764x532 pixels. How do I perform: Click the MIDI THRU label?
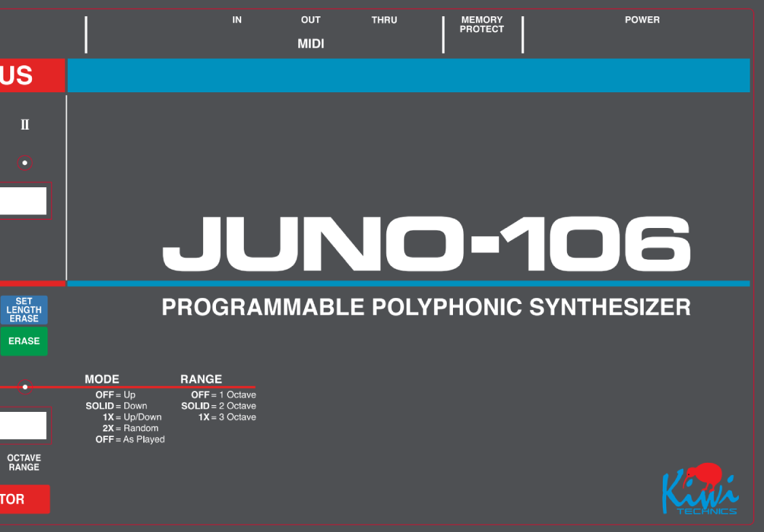click(384, 20)
